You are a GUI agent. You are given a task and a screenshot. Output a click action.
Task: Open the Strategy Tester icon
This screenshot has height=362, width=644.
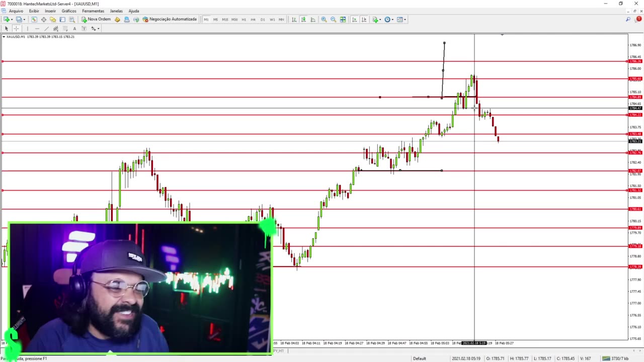(x=72, y=20)
